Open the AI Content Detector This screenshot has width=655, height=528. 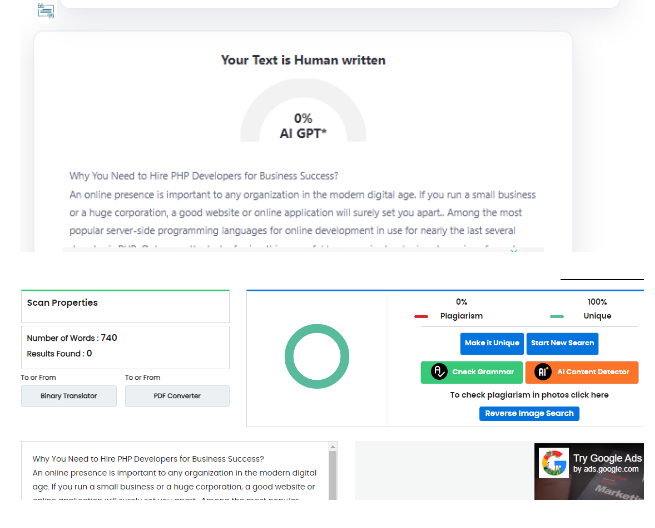(582, 372)
